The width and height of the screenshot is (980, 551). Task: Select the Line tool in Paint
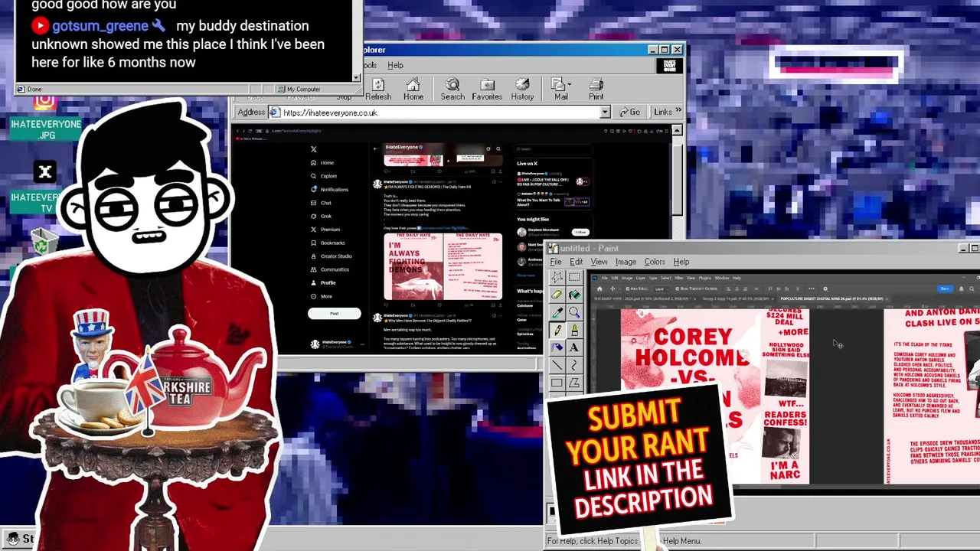557,365
